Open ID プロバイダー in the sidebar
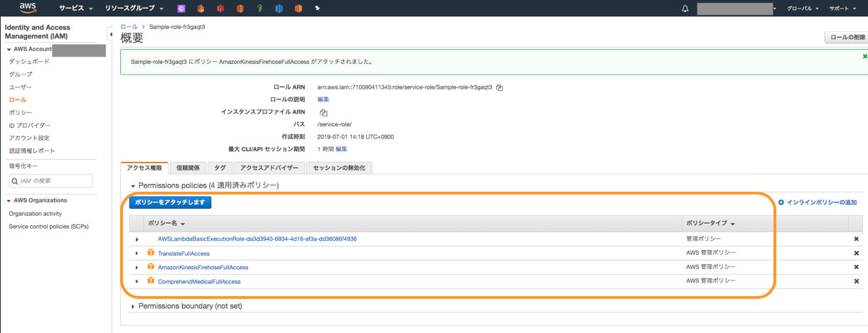 click(x=29, y=126)
